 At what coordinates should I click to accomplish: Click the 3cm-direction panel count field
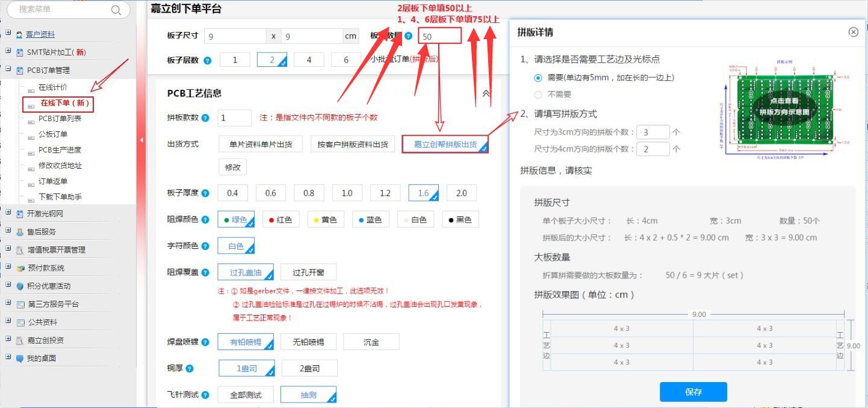pyautogui.click(x=653, y=132)
